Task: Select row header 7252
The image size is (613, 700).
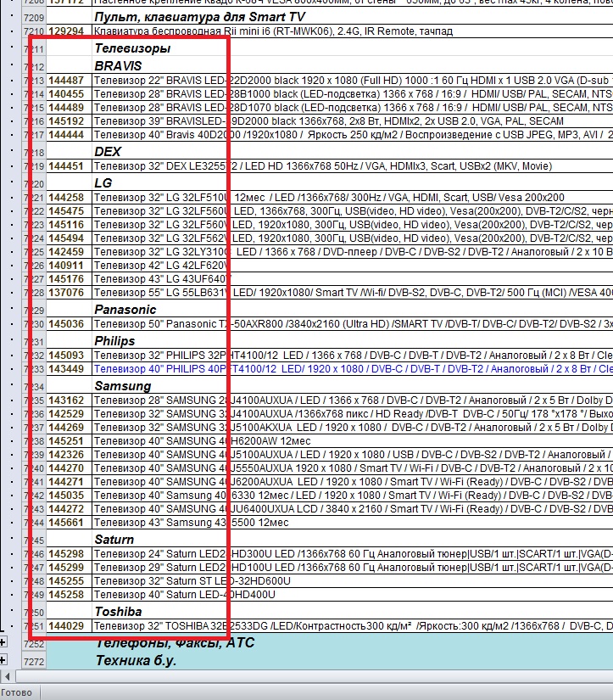Action: point(34,644)
